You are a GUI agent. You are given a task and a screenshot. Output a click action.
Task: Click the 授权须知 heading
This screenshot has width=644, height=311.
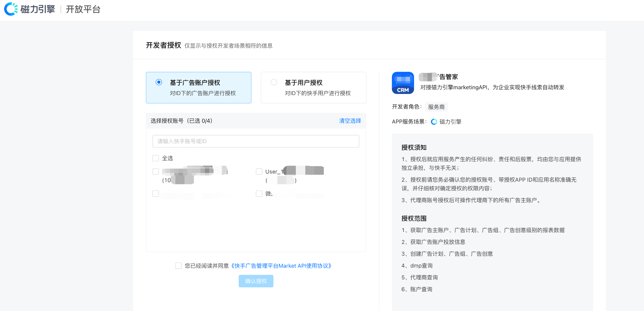[414, 147]
